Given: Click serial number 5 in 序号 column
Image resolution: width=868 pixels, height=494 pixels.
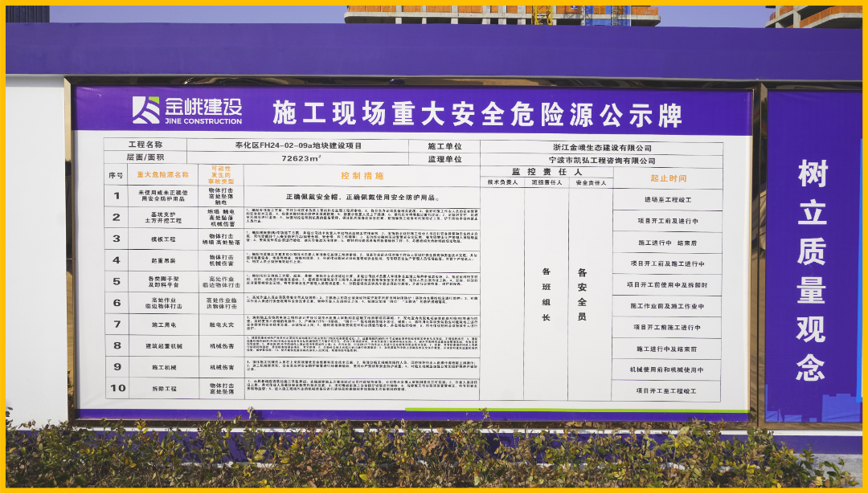Looking at the screenshot, I should [x=117, y=281].
